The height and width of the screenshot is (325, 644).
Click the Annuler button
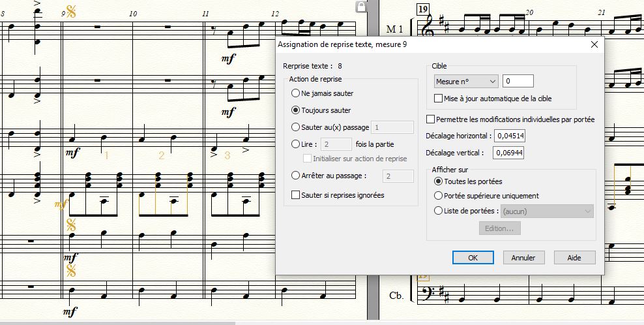pos(523,258)
